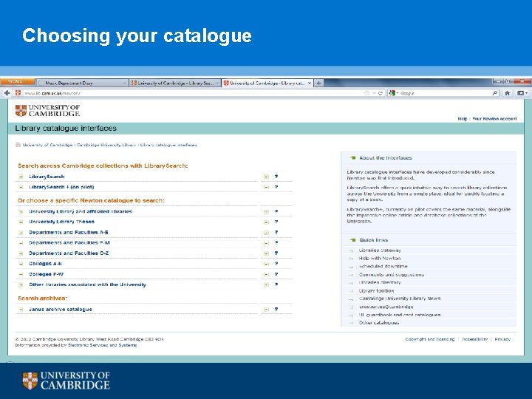Click help question mark for Colleges A-N

(276, 264)
